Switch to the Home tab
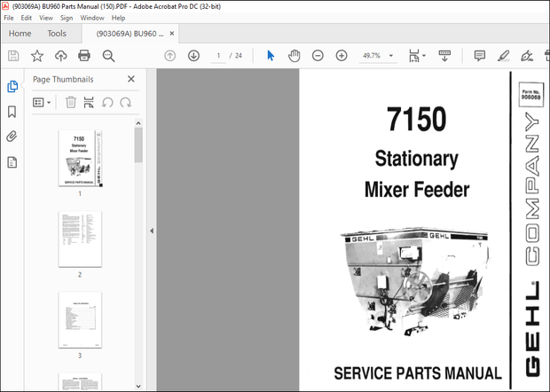550x392 pixels. [x=20, y=34]
